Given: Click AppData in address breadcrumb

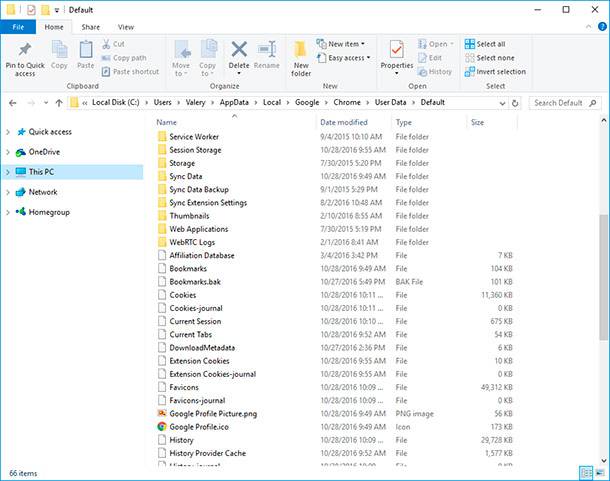Looking at the screenshot, I should [x=234, y=102].
